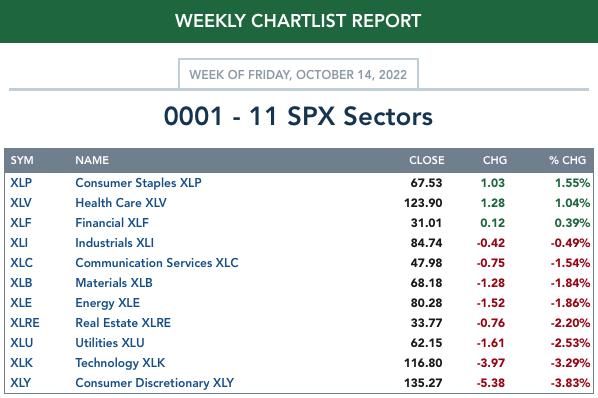Select the XLB symbol link

(21, 283)
